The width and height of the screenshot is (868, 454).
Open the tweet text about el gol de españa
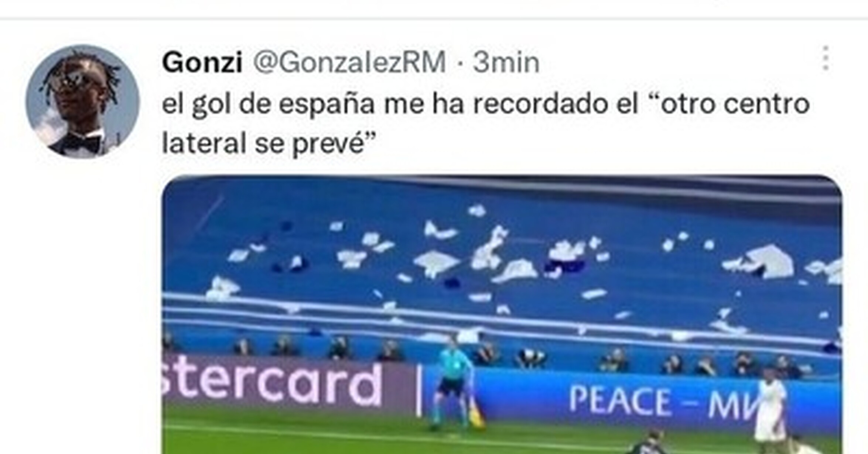point(486,124)
